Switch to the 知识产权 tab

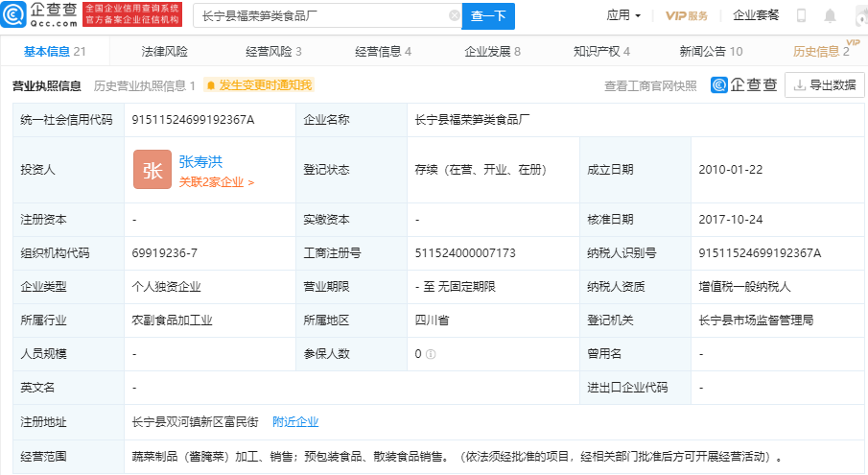601,52
